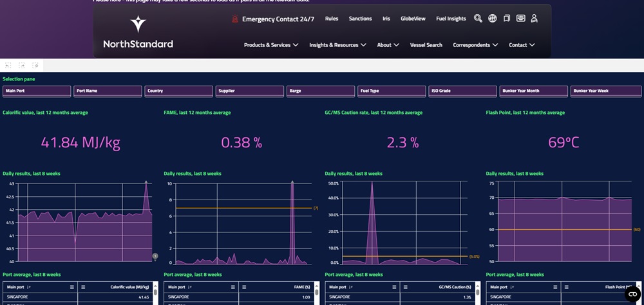Click the red Emergency Contact alarm icon
Viewport: 644px width, 305px height.
(x=235, y=19)
